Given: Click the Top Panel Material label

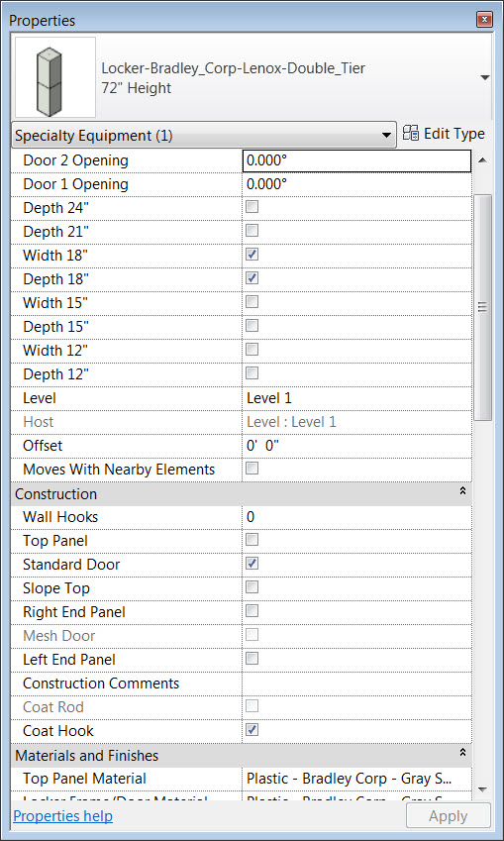Looking at the screenshot, I should [x=84, y=779].
